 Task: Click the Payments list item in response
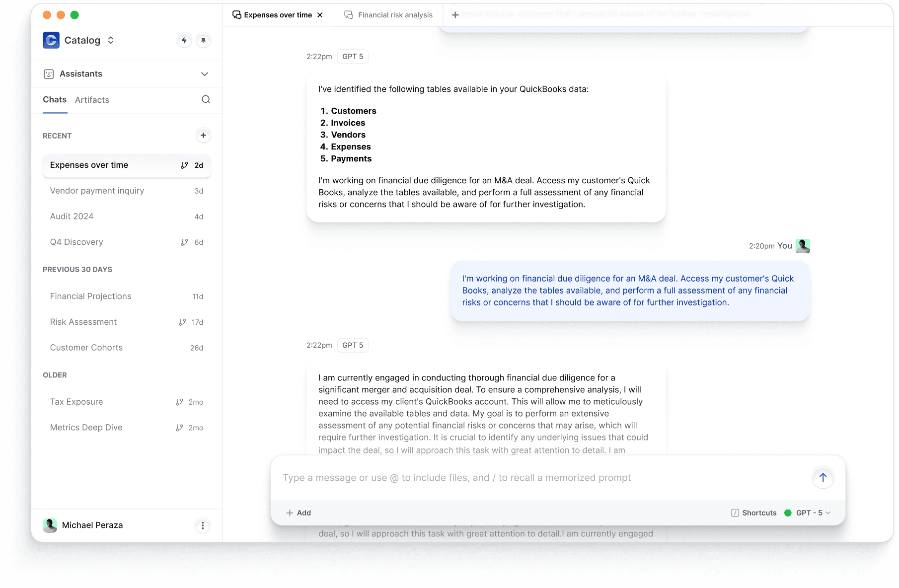[351, 158]
